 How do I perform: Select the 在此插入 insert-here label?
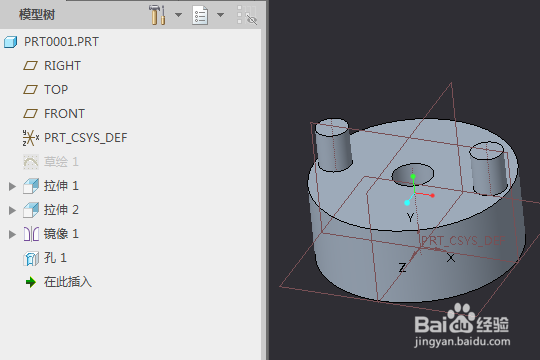(x=68, y=282)
